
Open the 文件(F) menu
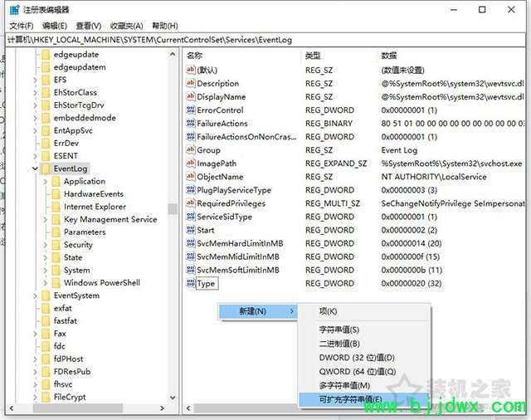click(x=22, y=26)
